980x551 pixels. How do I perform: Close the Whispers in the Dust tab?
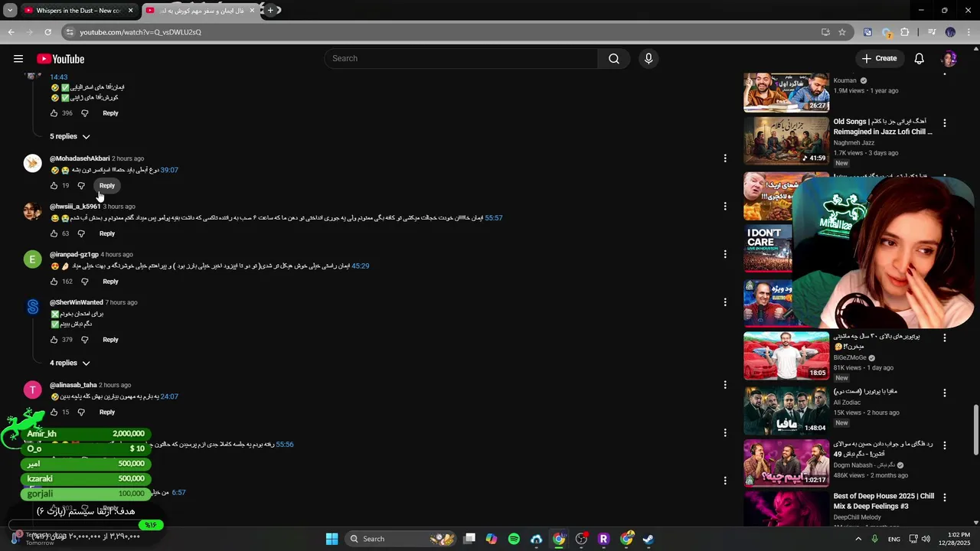coord(131,11)
